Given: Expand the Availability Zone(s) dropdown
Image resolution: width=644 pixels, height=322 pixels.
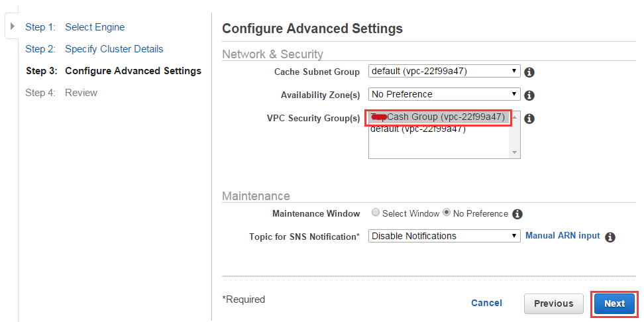Looking at the screenshot, I should (445, 94).
